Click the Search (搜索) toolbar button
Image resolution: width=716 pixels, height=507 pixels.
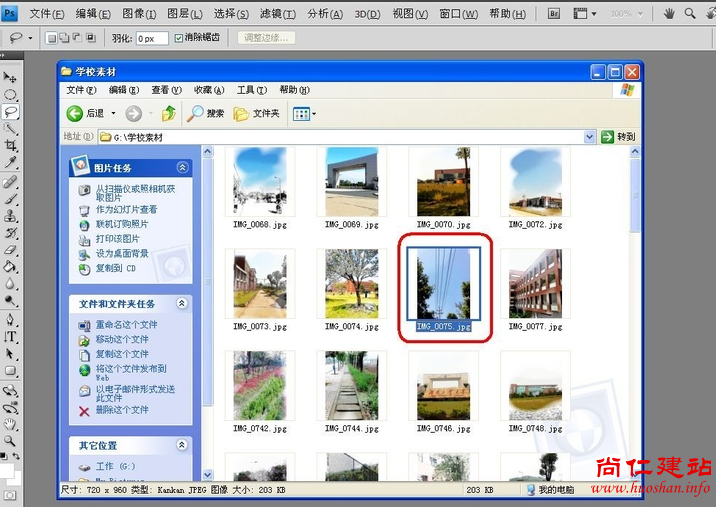206,114
